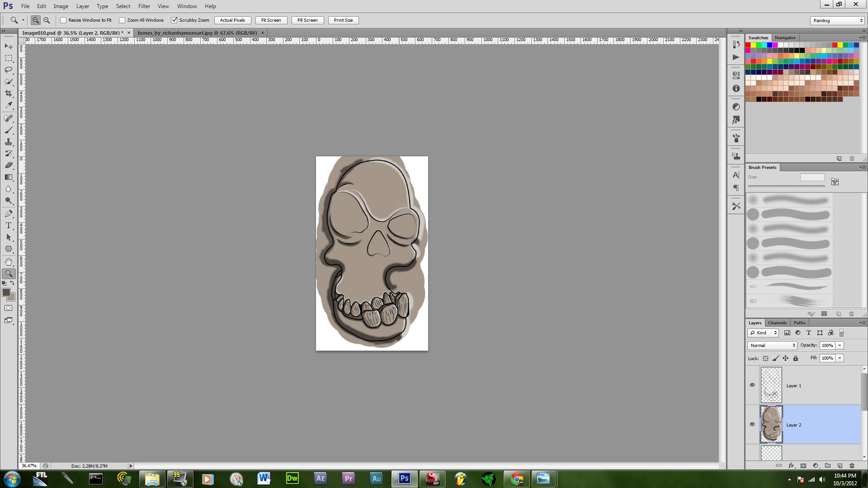The image size is (868, 488).
Task: Switch to the Navigator tab
Action: (785, 38)
